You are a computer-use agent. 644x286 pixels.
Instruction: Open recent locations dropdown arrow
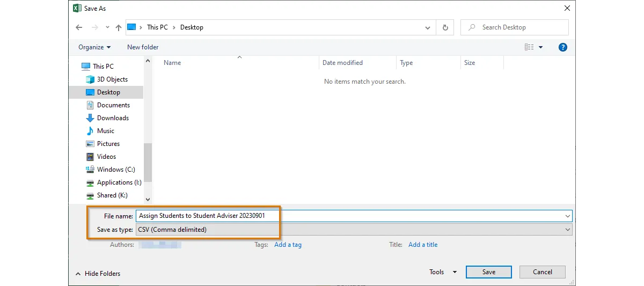pos(107,27)
